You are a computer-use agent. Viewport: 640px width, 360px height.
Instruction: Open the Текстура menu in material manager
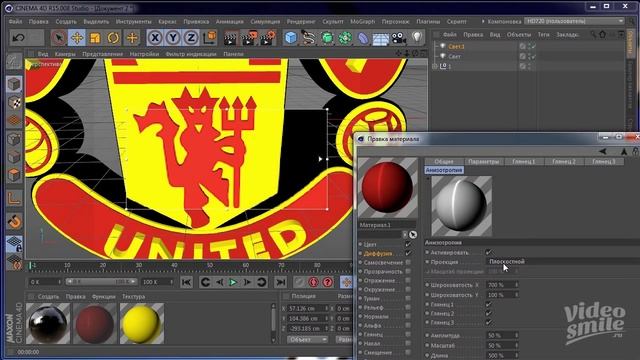(133, 296)
